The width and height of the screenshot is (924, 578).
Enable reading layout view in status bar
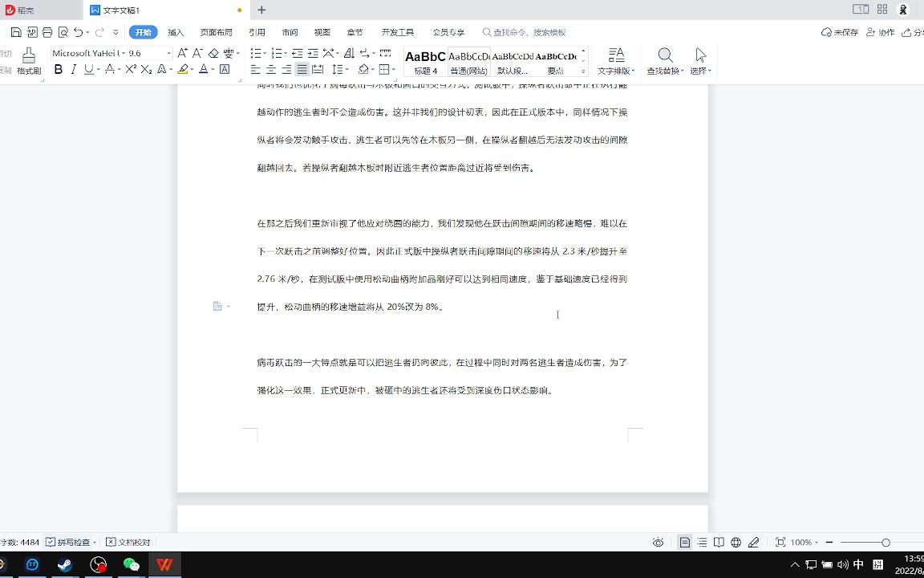[719, 541]
